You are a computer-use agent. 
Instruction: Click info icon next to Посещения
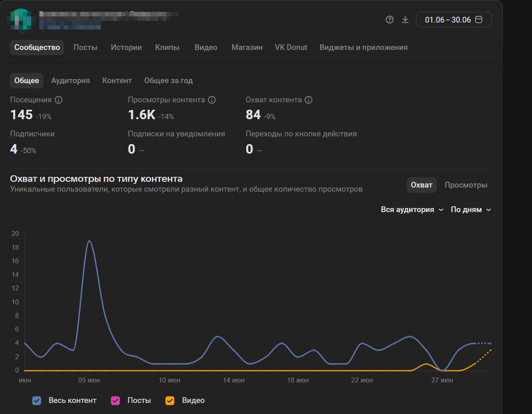[x=59, y=100]
